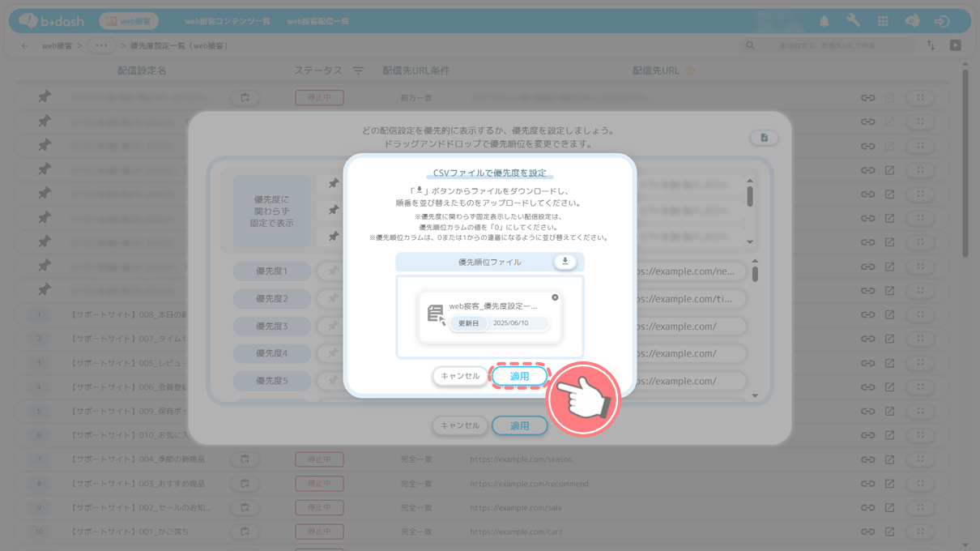Select the web接客 tab in top bar

[129, 21]
